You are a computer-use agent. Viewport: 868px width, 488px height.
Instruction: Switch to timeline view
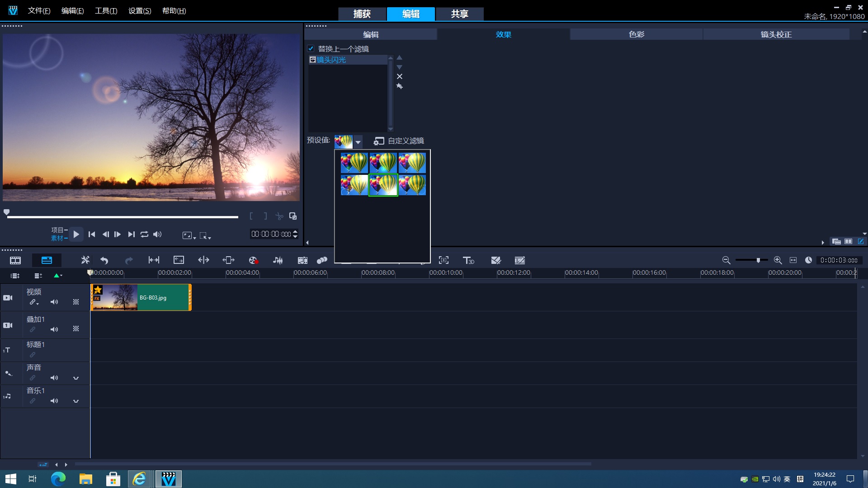point(47,260)
